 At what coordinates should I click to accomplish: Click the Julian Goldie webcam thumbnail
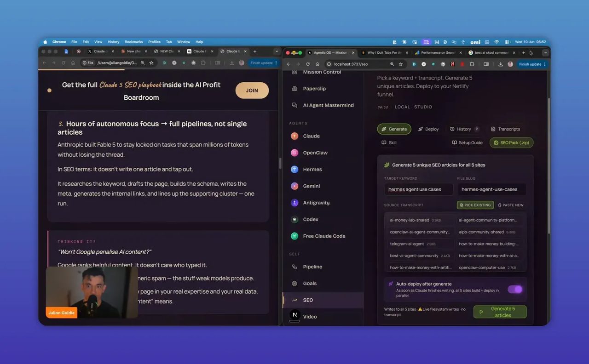pyautogui.click(x=92, y=292)
